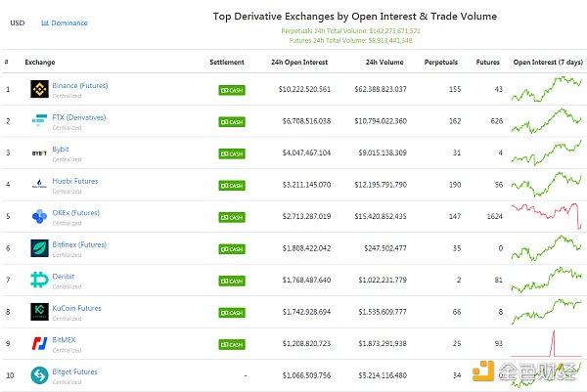
Task: Click the Huobi Futures logo icon
Action: (x=39, y=184)
